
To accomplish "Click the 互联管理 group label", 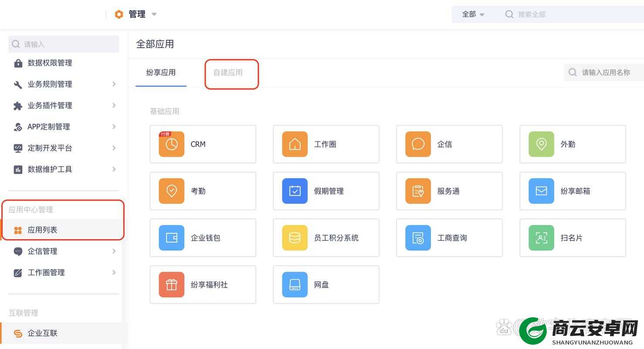I will pyautogui.click(x=24, y=313).
